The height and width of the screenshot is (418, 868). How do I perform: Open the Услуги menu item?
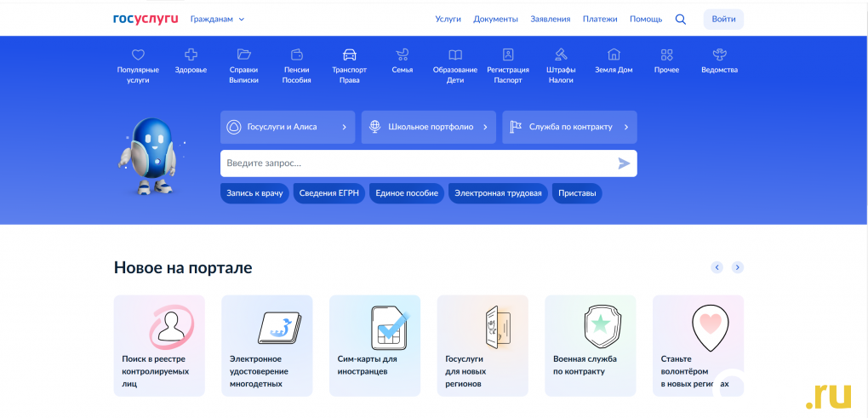click(448, 19)
